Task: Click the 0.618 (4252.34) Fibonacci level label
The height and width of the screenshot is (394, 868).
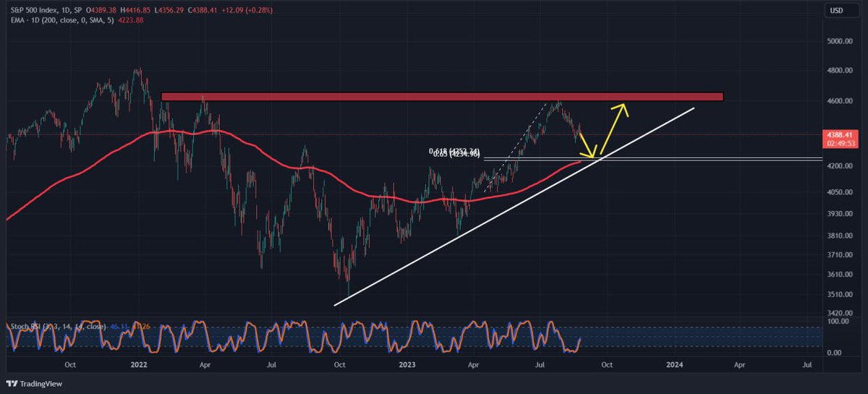Action: coord(454,150)
